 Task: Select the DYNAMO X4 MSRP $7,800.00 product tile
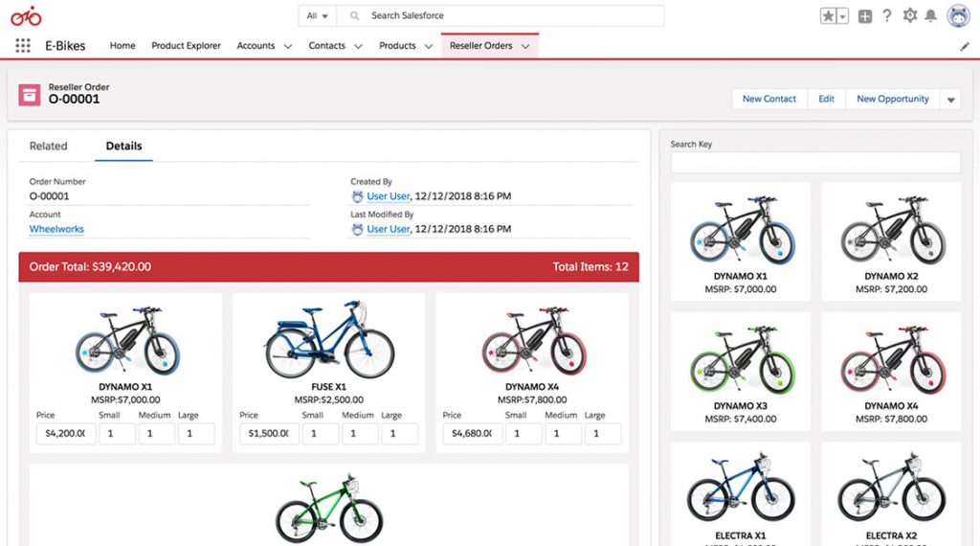[x=891, y=372]
